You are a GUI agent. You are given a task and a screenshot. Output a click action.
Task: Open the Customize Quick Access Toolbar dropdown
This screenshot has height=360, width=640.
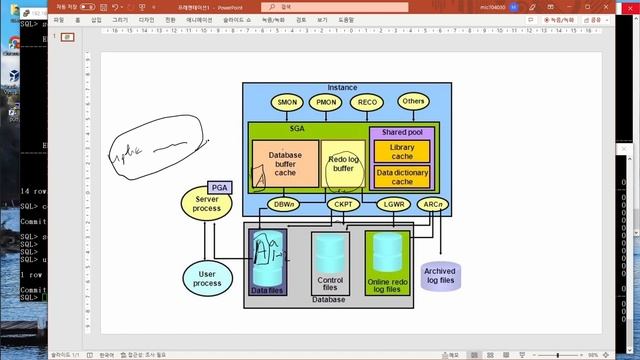154,7
